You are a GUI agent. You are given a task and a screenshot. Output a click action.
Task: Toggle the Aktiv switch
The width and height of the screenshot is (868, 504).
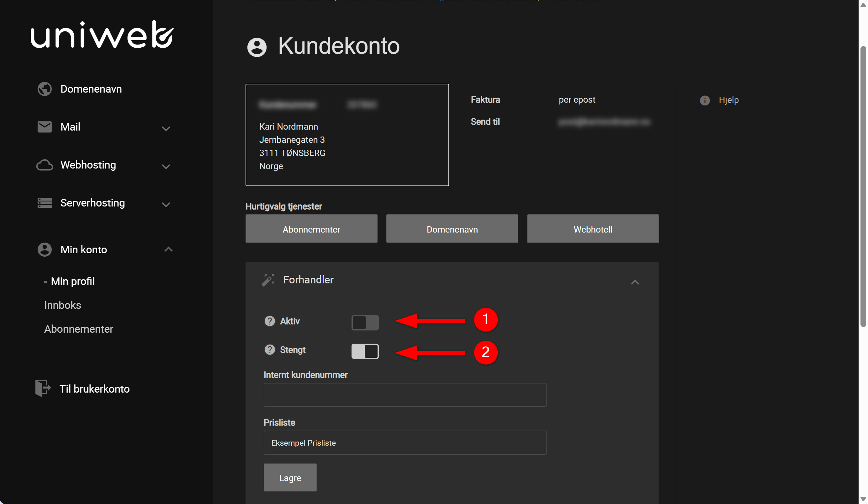point(365,323)
